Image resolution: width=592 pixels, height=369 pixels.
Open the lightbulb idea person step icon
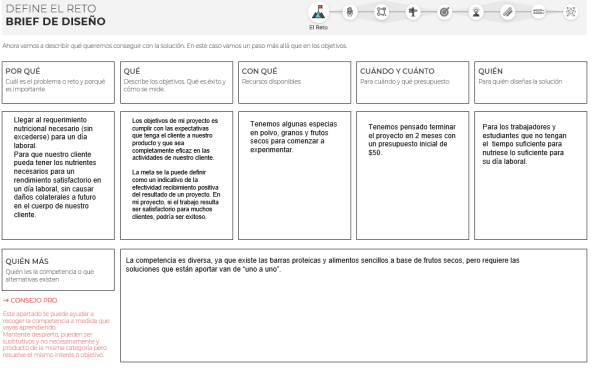(x=476, y=12)
